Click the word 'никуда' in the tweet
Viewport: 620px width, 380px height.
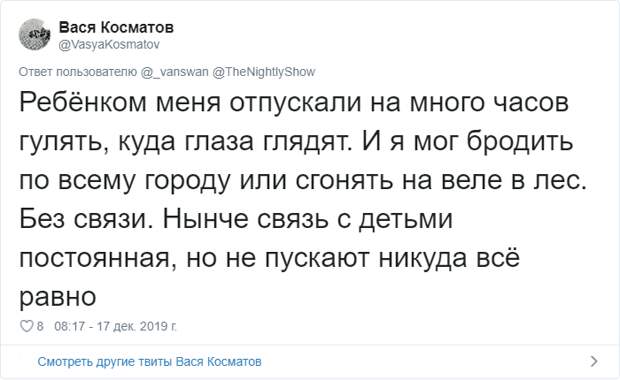click(422, 258)
